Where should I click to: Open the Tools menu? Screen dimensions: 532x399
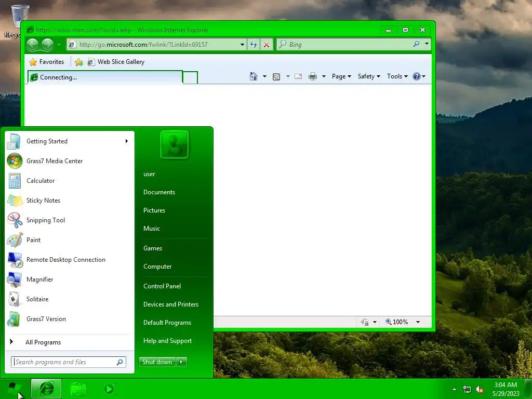[397, 76]
